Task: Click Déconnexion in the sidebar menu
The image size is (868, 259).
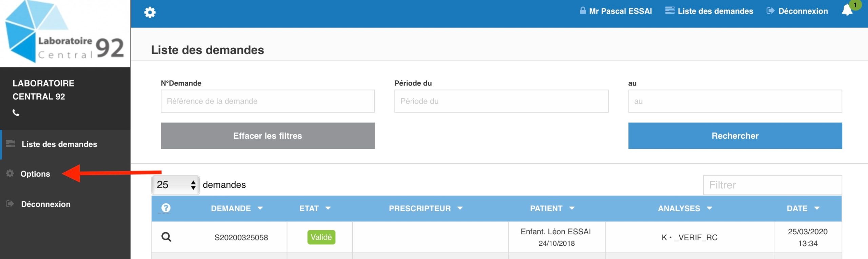Action: coord(46,204)
